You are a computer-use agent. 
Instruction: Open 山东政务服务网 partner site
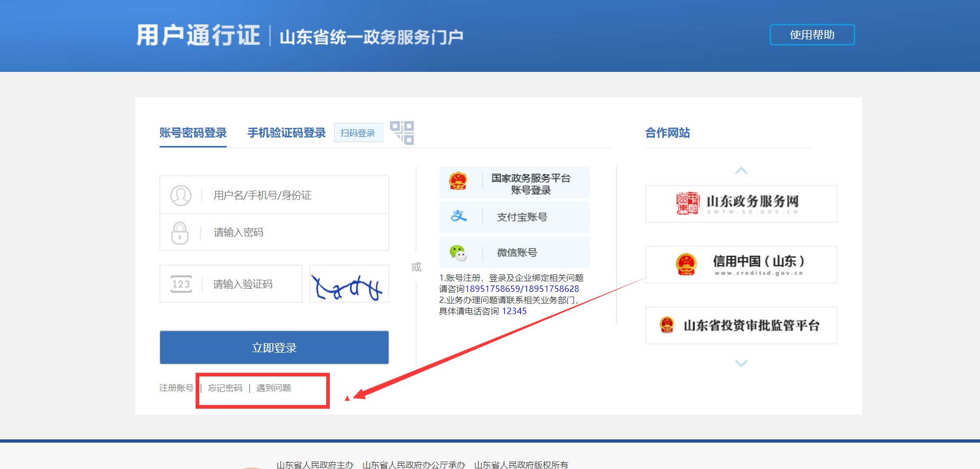pyautogui.click(x=741, y=204)
